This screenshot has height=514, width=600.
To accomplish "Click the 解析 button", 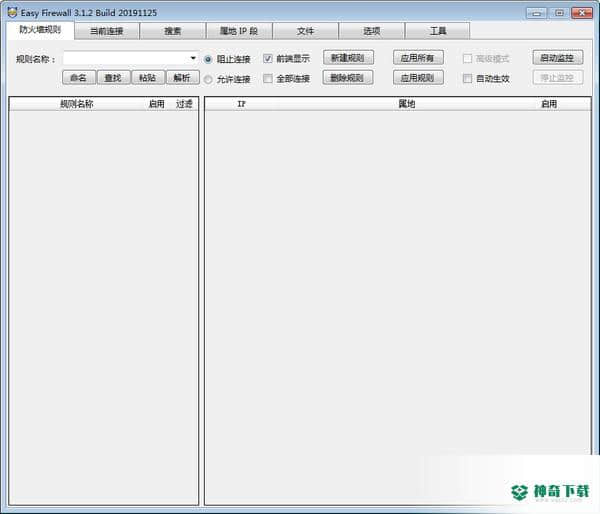I will click(x=183, y=78).
